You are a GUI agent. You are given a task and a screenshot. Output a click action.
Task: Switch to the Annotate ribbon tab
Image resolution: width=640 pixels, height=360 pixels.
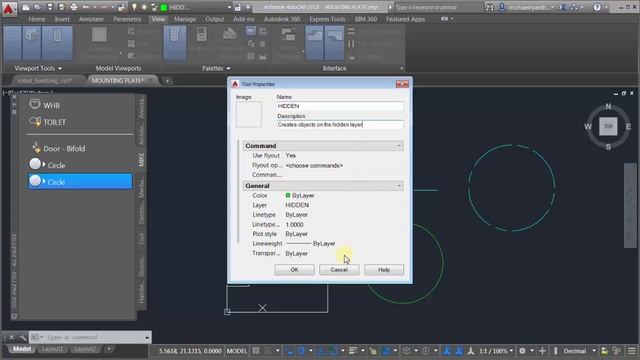coord(91,19)
